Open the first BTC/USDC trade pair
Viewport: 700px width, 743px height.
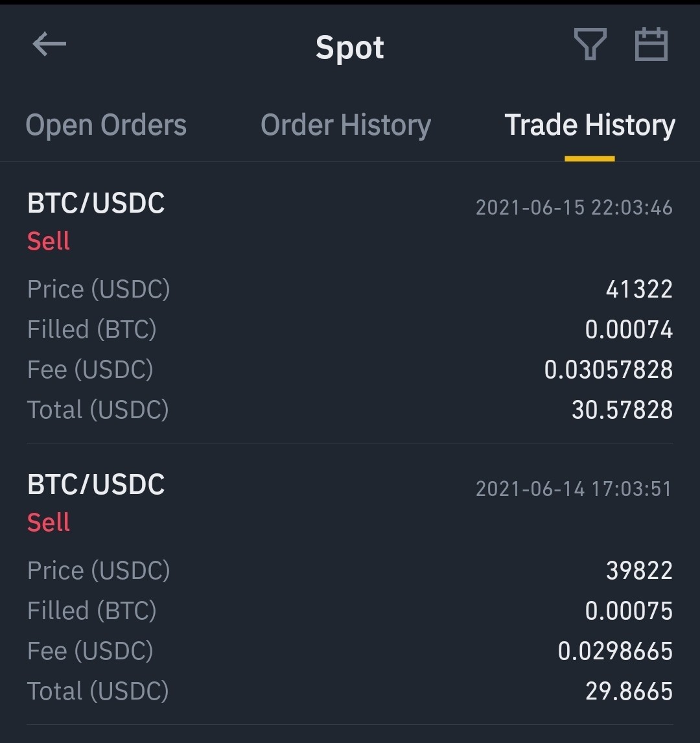coord(96,204)
